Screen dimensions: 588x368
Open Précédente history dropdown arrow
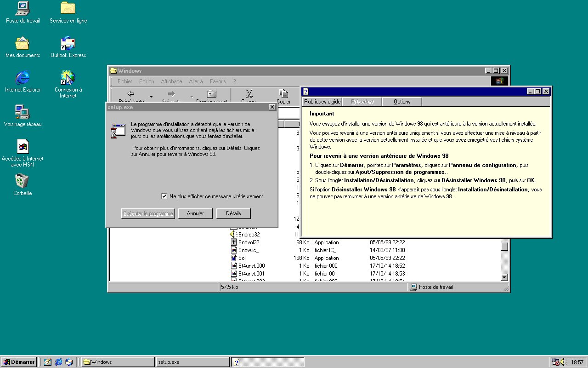(x=151, y=98)
